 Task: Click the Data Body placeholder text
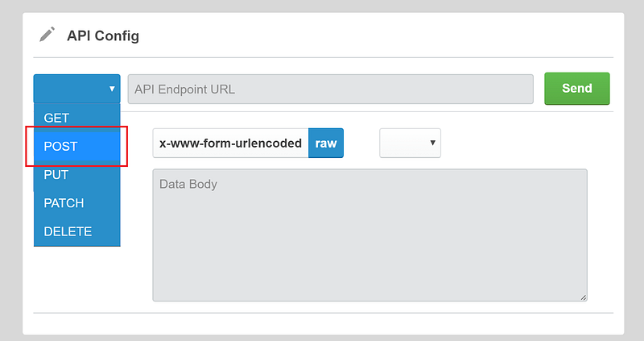(x=188, y=185)
